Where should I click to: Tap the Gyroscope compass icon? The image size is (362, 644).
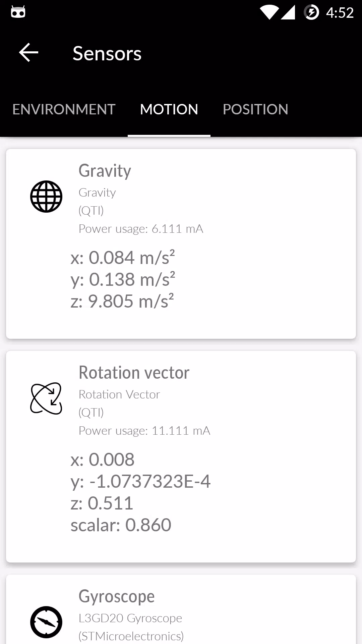click(x=46, y=622)
